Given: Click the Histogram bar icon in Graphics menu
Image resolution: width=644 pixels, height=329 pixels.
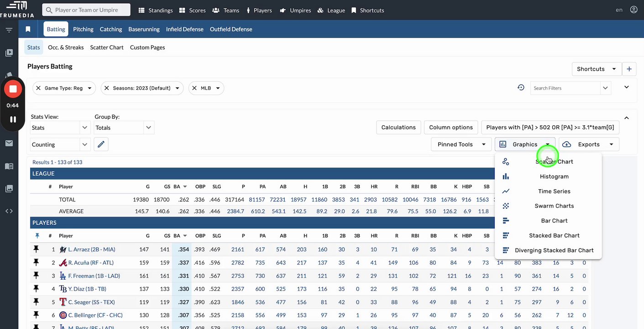Looking at the screenshot, I should [x=506, y=176].
